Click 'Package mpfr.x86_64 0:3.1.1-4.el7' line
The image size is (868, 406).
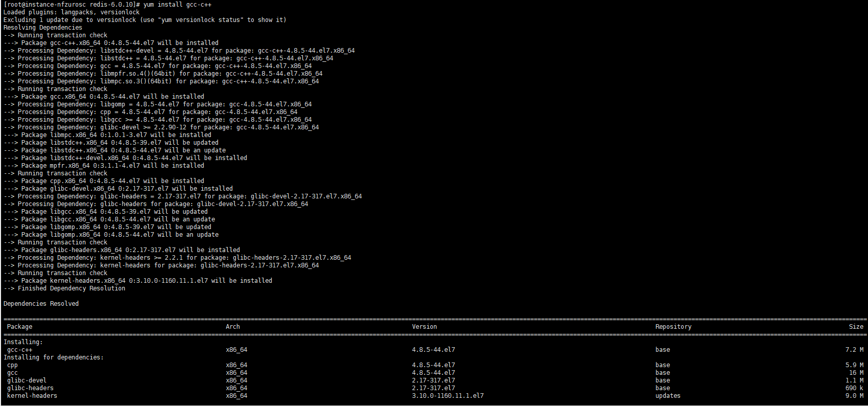(104, 166)
